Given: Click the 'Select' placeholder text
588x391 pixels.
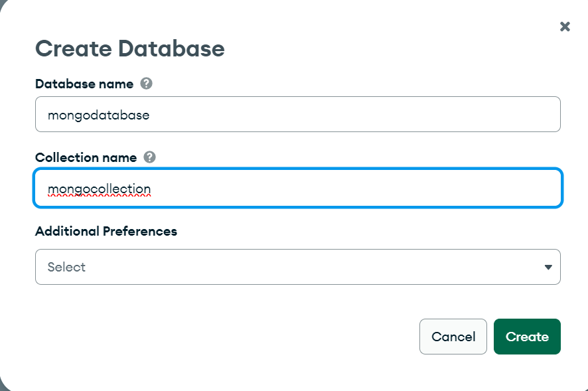Looking at the screenshot, I should tap(66, 267).
